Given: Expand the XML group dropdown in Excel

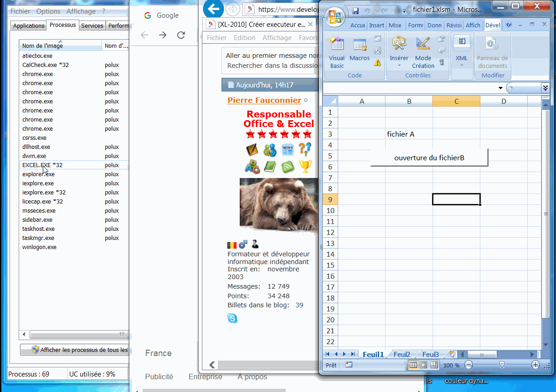Looking at the screenshot, I should pyautogui.click(x=462, y=65).
